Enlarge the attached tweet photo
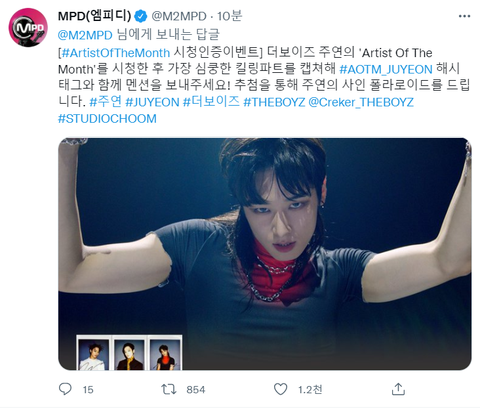480x409 pixels. [265, 254]
